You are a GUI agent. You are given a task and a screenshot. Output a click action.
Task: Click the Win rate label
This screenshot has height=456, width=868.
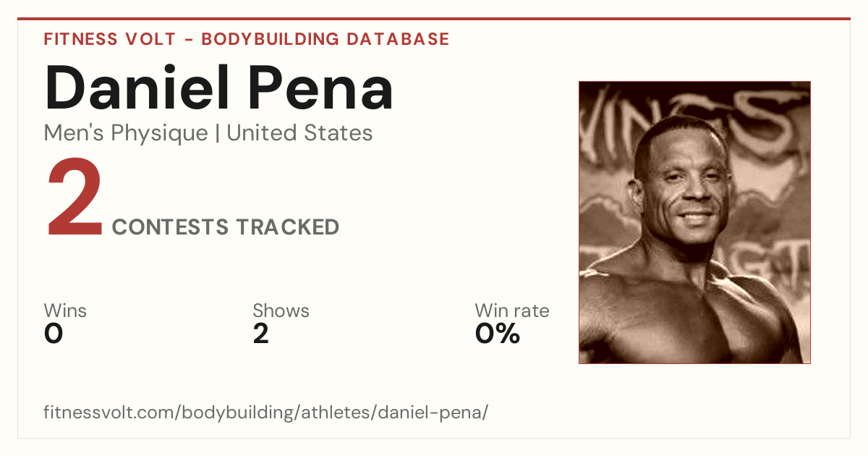512,311
